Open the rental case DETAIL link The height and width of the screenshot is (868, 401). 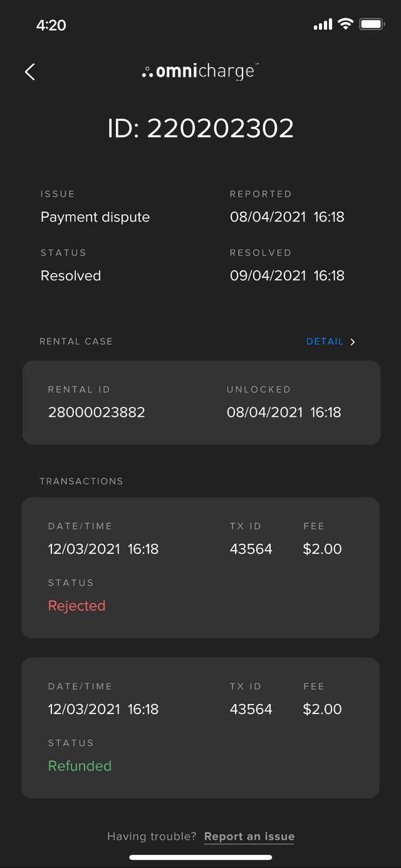click(325, 342)
